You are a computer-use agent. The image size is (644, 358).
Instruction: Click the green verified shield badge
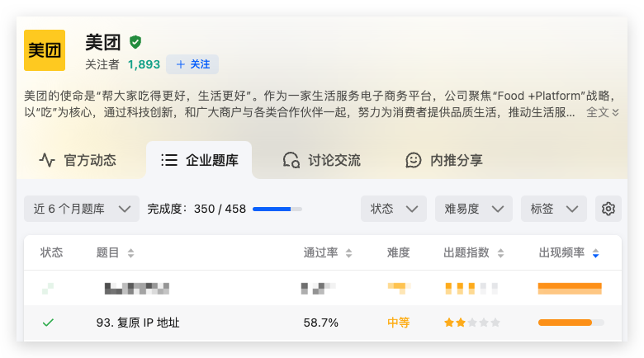(x=135, y=42)
